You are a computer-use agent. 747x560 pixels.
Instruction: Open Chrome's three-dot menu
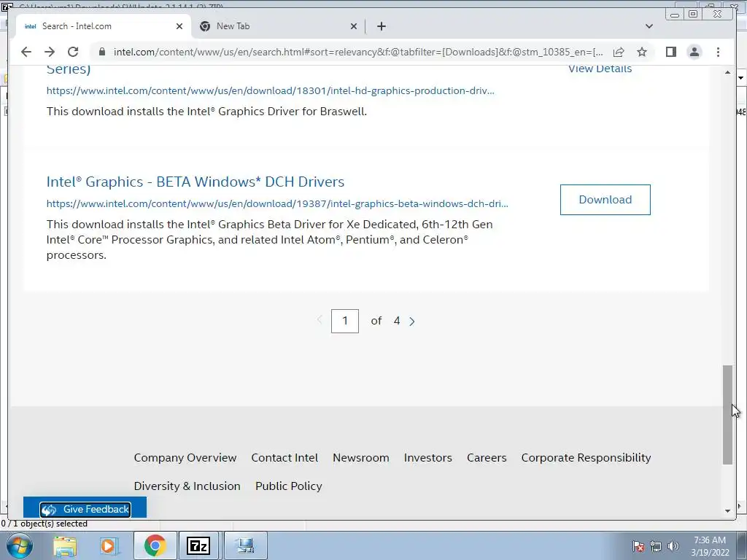(718, 52)
